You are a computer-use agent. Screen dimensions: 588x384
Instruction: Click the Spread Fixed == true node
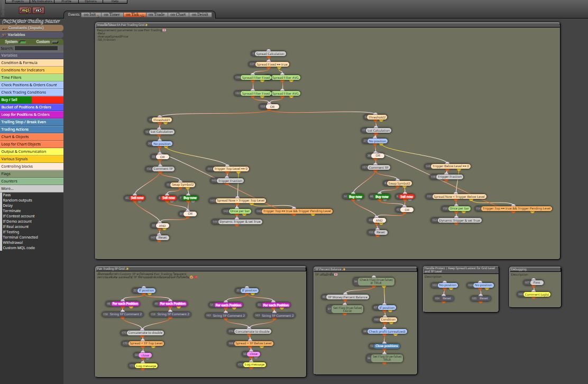click(x=272, y=65)
